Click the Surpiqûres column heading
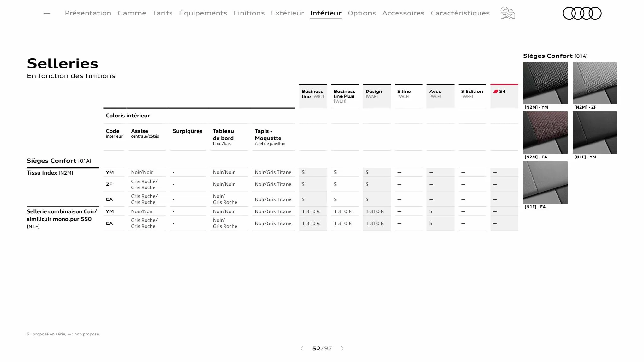 (x=188, y=131)
